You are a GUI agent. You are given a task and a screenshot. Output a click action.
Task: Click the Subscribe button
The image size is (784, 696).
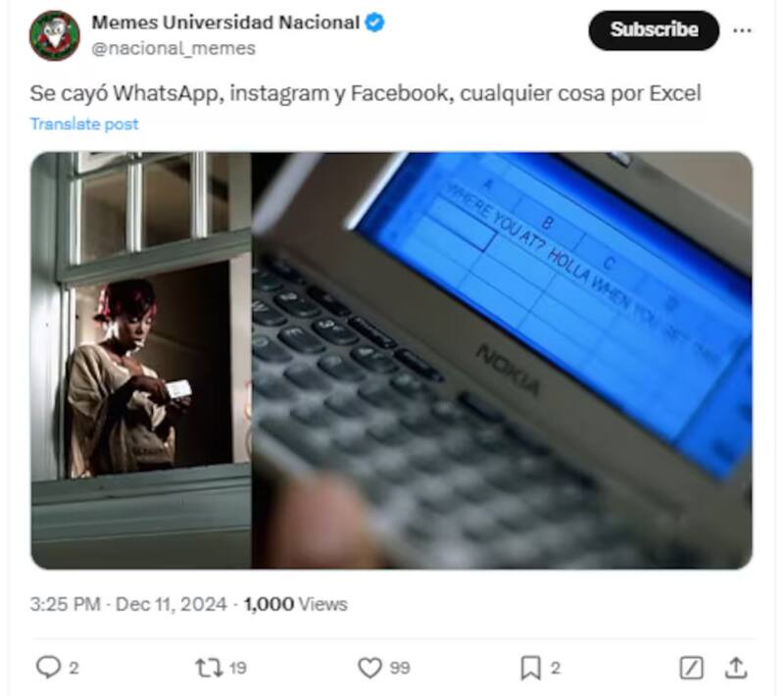[654, 30]
